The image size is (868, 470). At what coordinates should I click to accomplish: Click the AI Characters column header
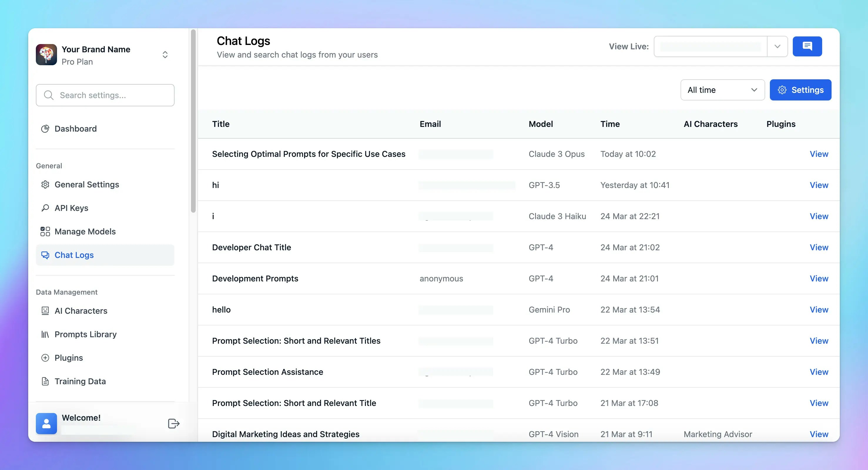(711, 124)
